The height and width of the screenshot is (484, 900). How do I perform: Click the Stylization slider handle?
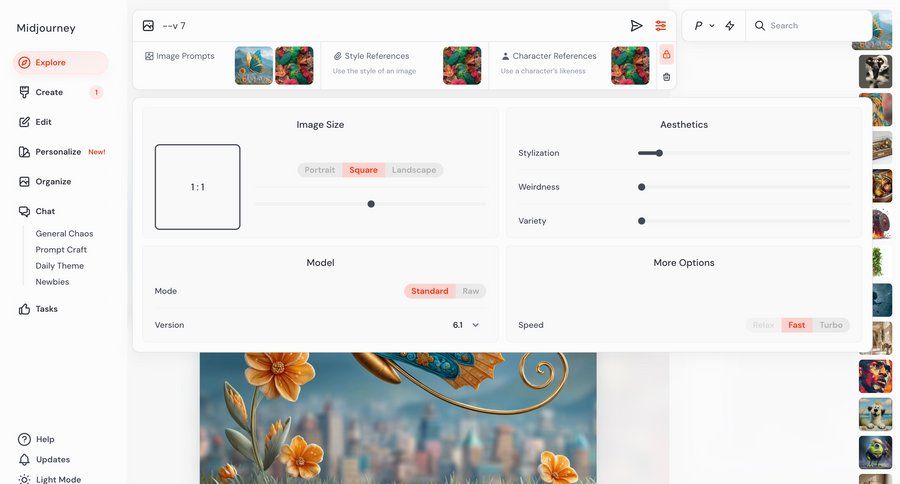pos(660,153)
